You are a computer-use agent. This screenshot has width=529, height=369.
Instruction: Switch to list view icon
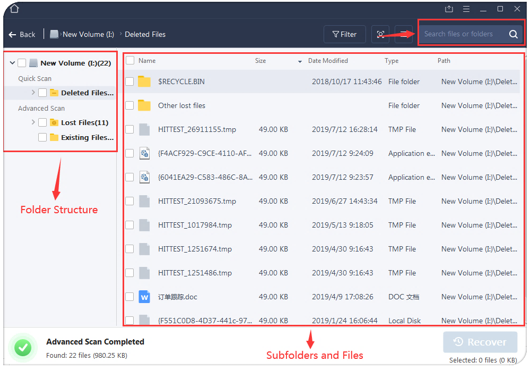pyautogui.click(x=403, y=34)
